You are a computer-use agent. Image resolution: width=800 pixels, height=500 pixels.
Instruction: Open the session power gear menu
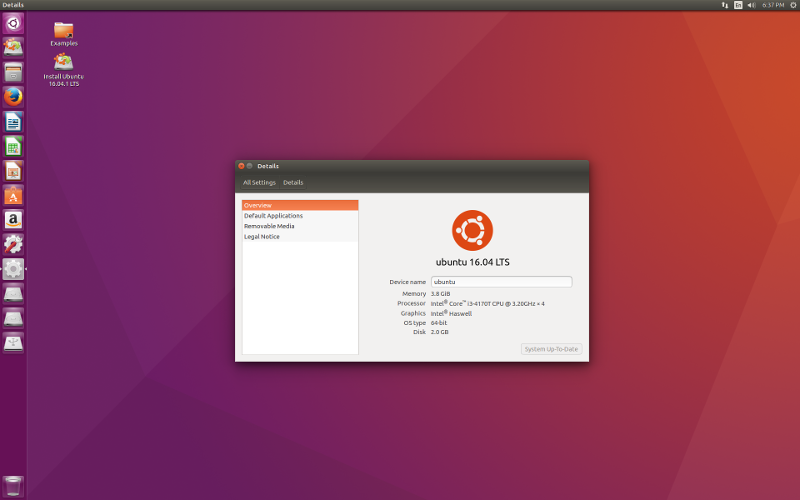click(793, 5)
